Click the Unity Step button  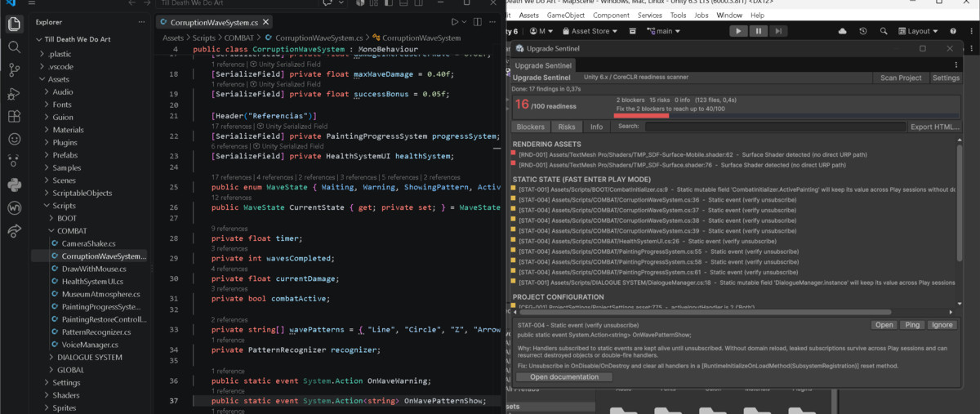[x=778, y=31]
